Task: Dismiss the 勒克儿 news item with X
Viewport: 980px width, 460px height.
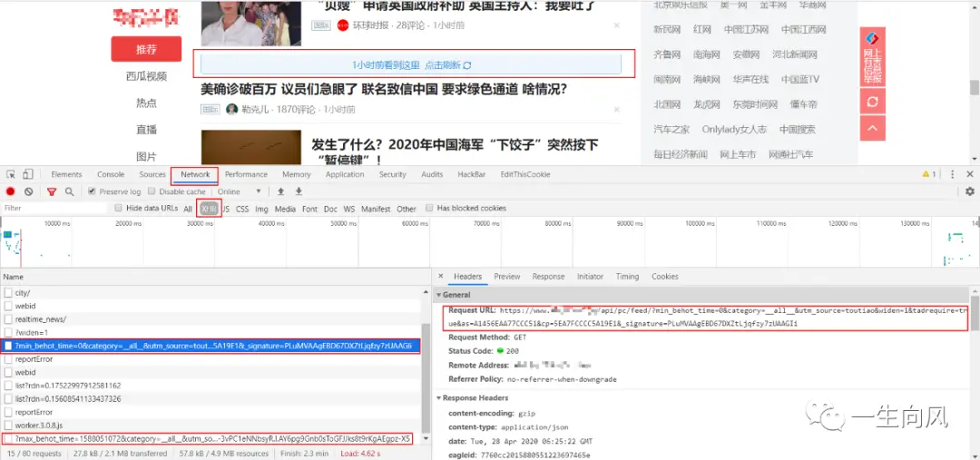Action: pos(617,110)
